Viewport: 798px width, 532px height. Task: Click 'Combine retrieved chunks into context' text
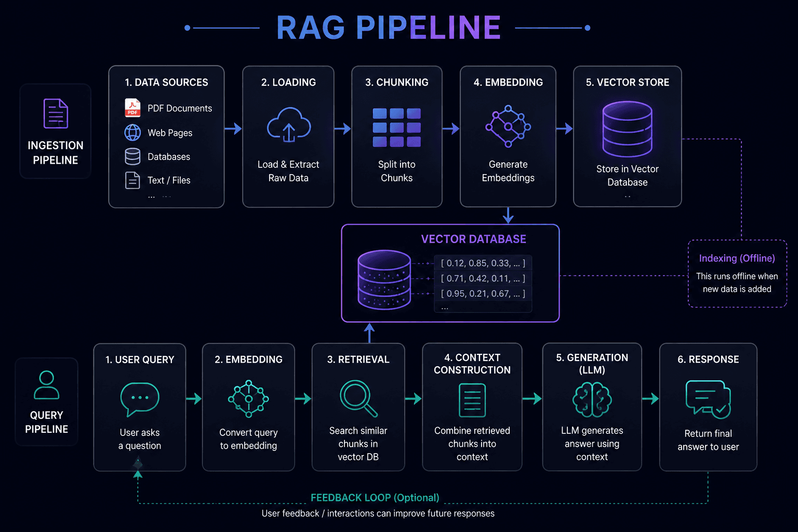pyautogui.click(x=472, y=444)
